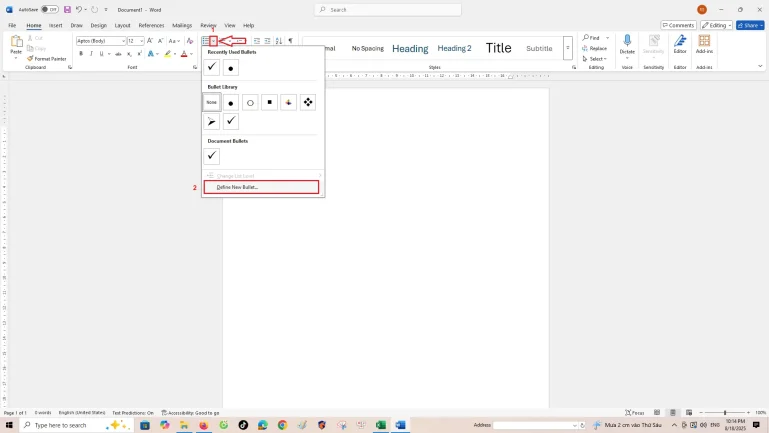Click the Share button

tap(750, 25)
